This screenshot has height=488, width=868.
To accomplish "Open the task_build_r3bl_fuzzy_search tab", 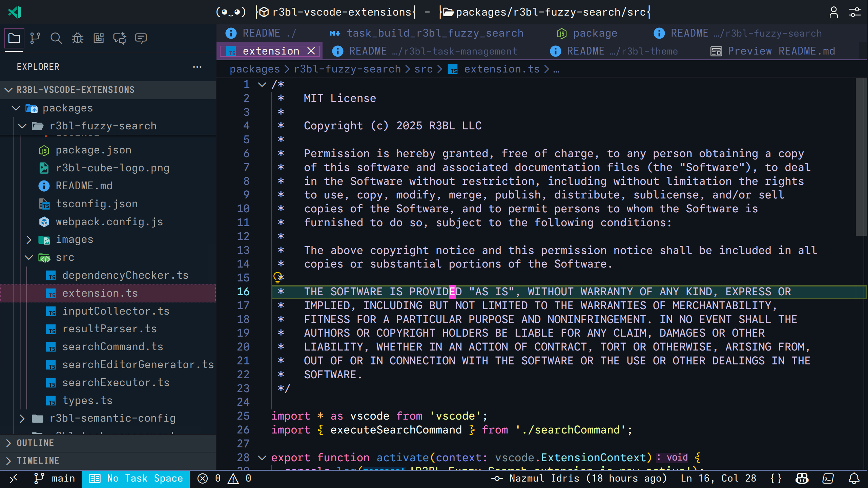I will 435,33.
